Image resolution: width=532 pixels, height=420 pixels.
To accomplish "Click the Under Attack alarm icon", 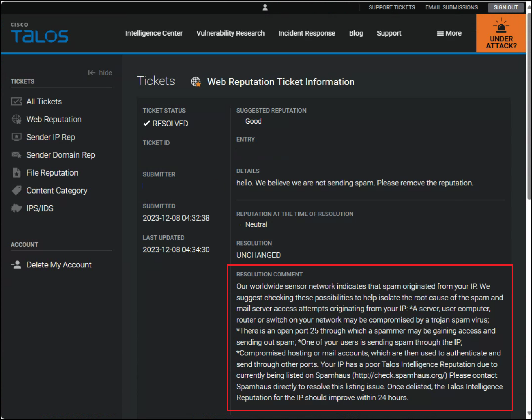I will pos(501,25).
